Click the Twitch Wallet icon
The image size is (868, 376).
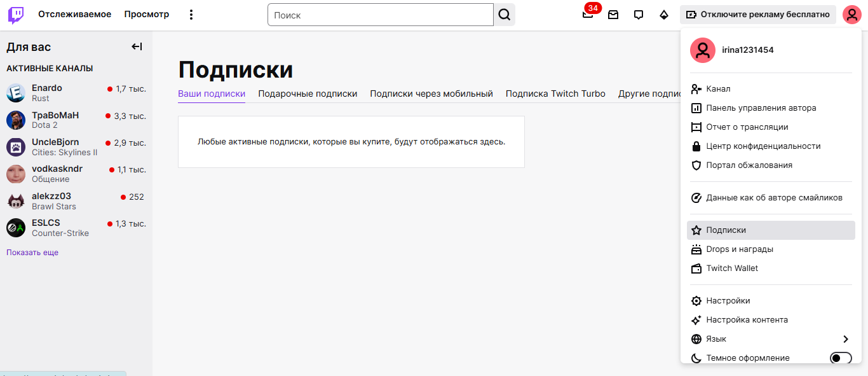click(x=696, y=268)
